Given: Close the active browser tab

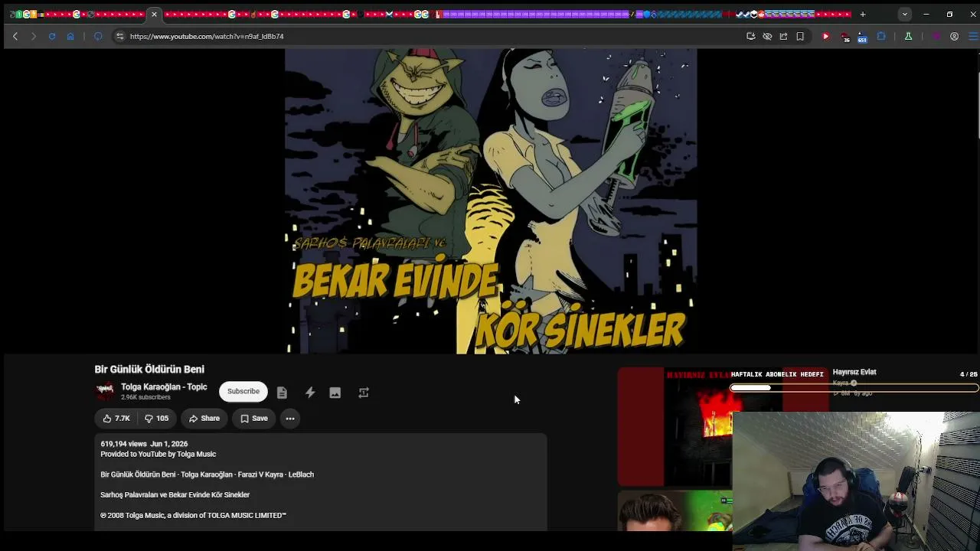Looking at the screenshot, I should tap(154, 14).
